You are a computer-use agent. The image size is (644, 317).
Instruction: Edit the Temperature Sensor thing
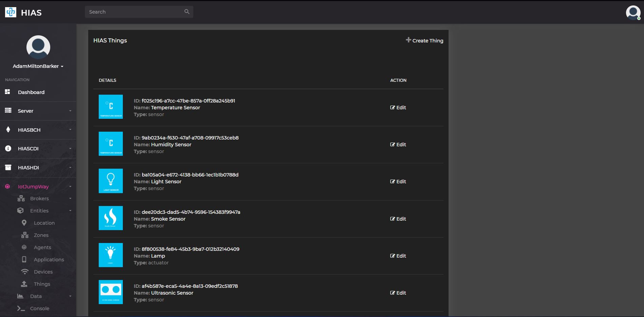pos(398,107)
